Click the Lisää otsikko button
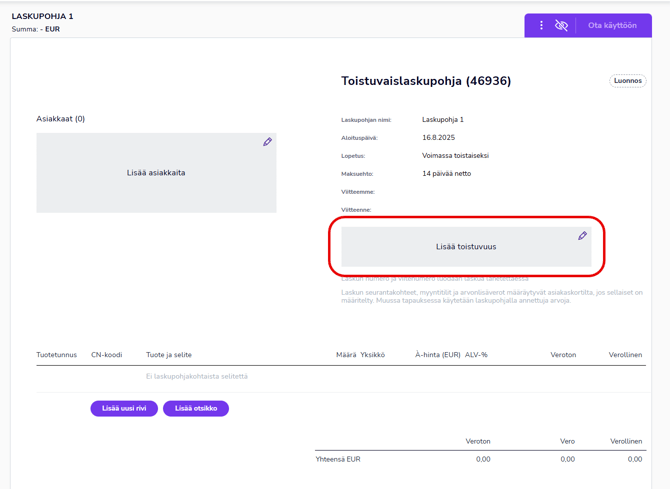This screenshot has height=489, width=670. pyautogui.click(x=196, y=408)
